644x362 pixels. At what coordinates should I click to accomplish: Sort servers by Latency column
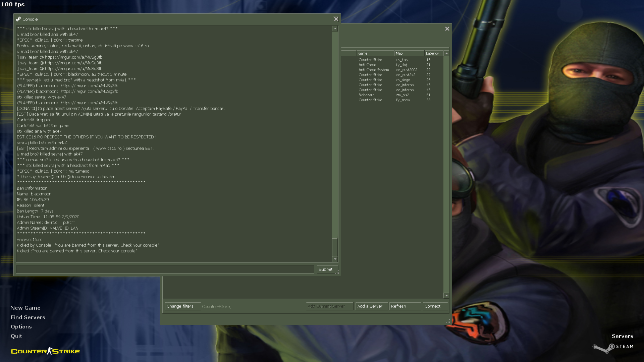tap(434, 53)
